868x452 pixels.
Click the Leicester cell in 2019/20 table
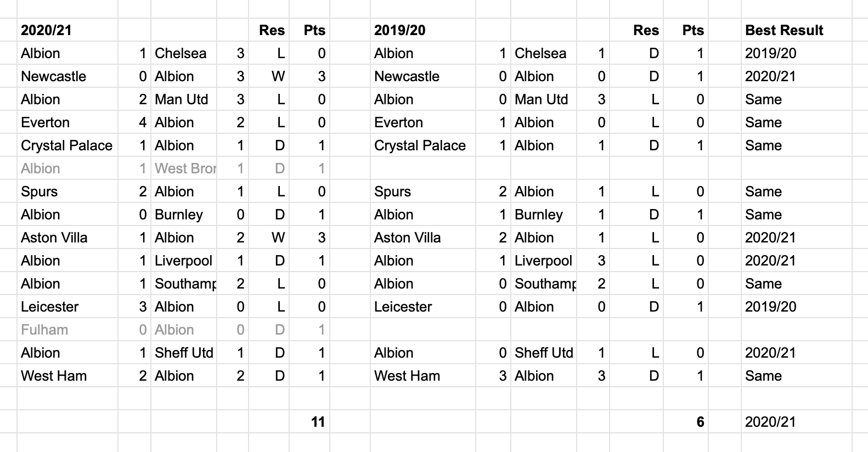click(423, 307)
